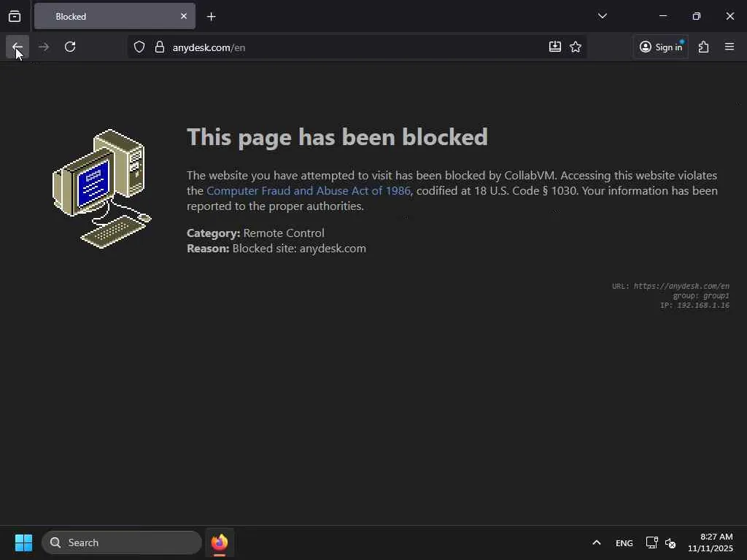Restore down the Firefox window

tap(697, 16)
